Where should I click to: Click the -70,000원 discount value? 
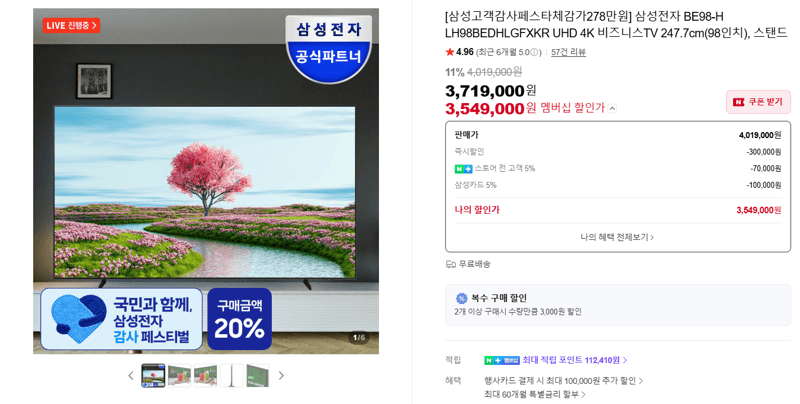pyautogui.click(x=766, y=168)
